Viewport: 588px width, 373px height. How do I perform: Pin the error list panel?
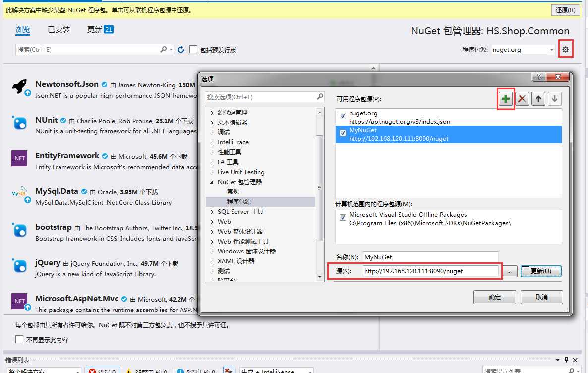tap(566, 360)
